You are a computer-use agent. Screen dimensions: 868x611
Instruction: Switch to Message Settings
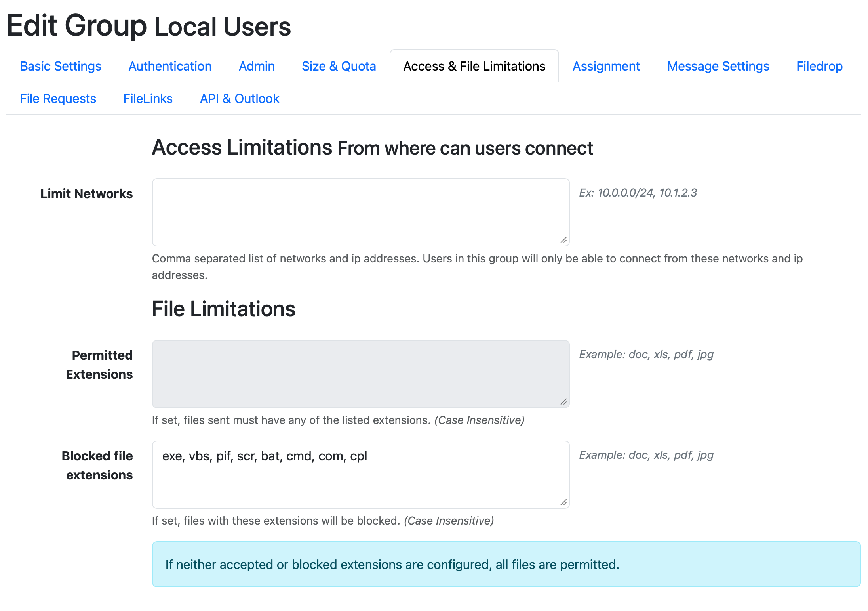tap(718, 66)
